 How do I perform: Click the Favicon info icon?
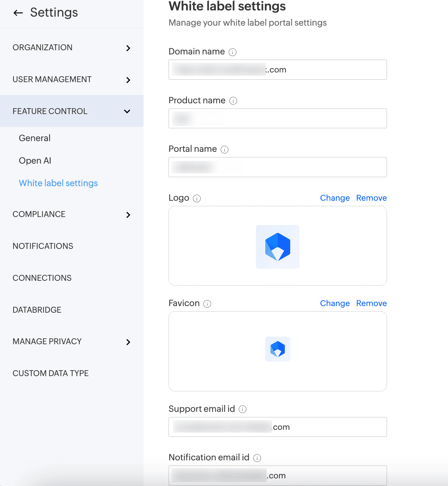click(207, 304)
